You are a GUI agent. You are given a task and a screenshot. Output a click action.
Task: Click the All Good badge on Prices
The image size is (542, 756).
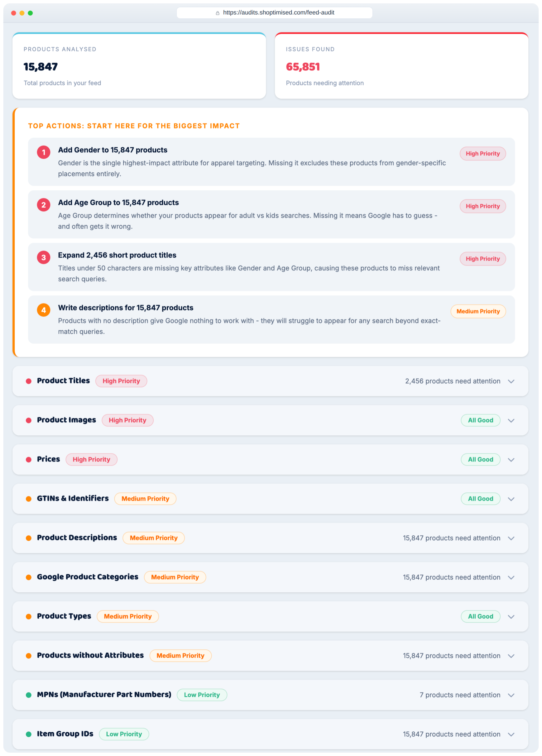click(x=480, y=460)
